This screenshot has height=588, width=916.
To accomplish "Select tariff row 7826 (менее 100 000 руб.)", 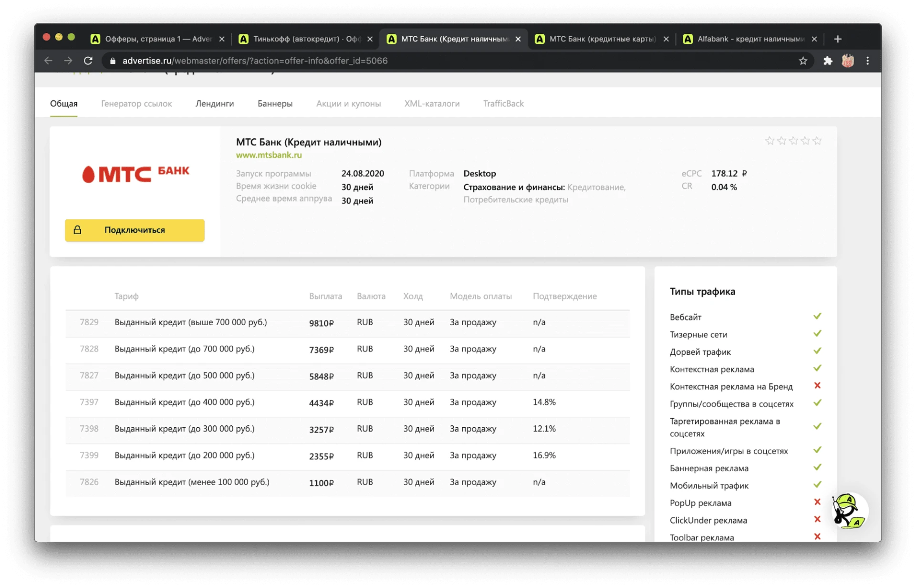I will (347, 483).
